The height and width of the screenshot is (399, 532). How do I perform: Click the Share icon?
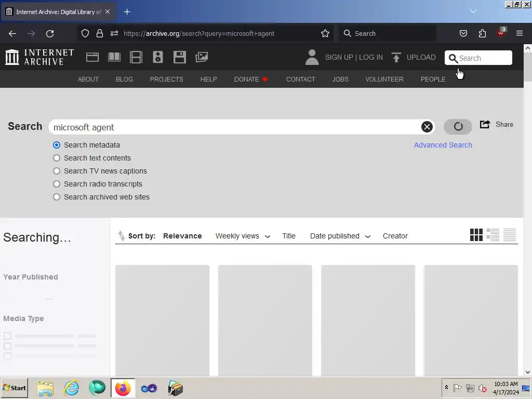[485, 124]
